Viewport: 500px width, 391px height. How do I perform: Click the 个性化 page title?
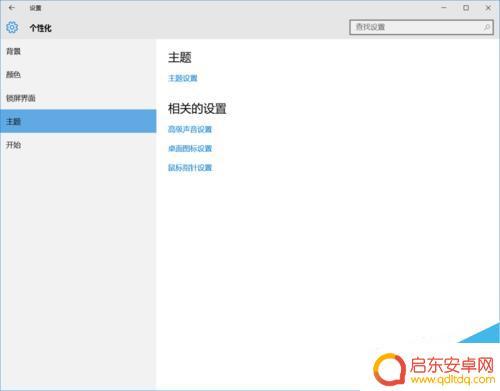pyautogui.click(x=41, y=28)
